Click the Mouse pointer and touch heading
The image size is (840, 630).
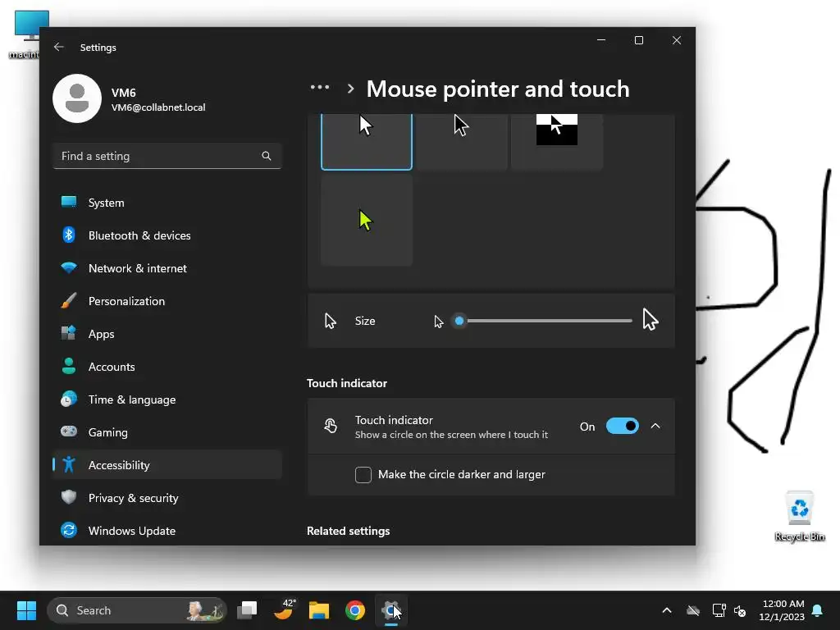498,89
